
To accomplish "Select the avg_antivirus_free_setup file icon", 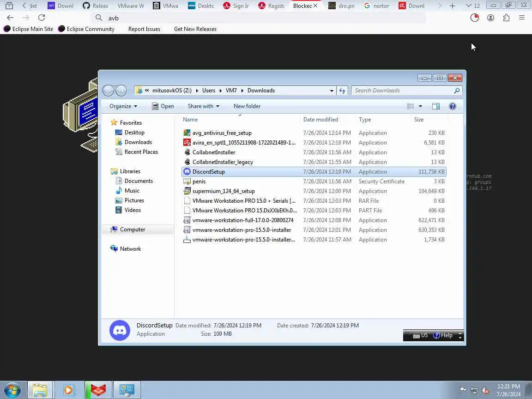I will 187,133.
